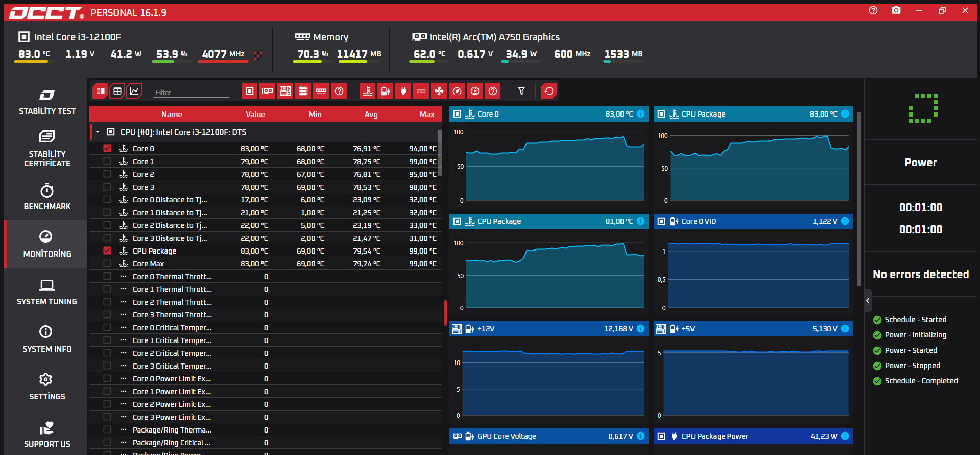This screenshot has height=455, width=980.
Task: Open the System Tuning section
Action: (47, 292)
